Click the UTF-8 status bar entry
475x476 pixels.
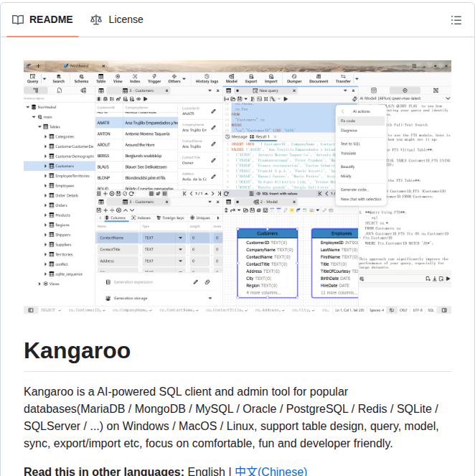click(x=418, y=310)
